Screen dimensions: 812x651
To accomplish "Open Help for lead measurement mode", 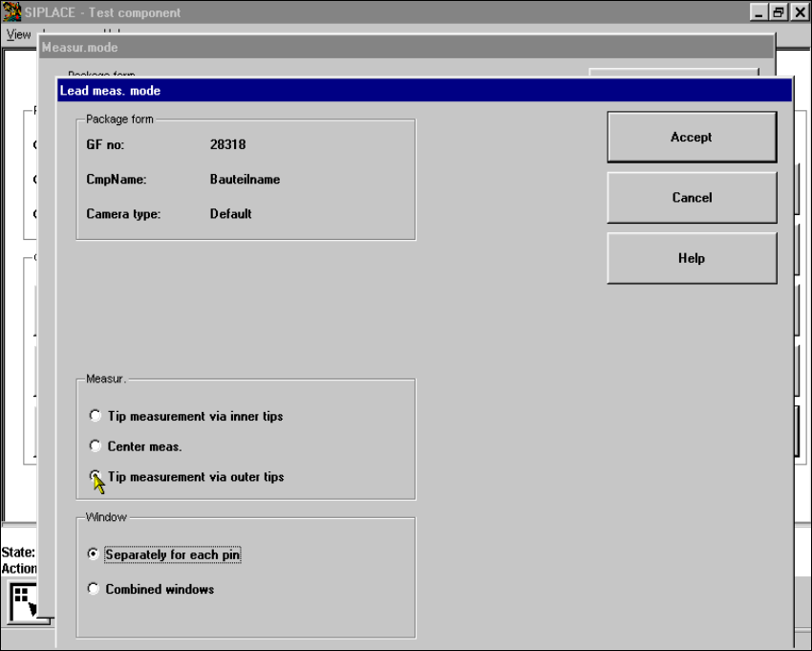I will tap(692, 258).
